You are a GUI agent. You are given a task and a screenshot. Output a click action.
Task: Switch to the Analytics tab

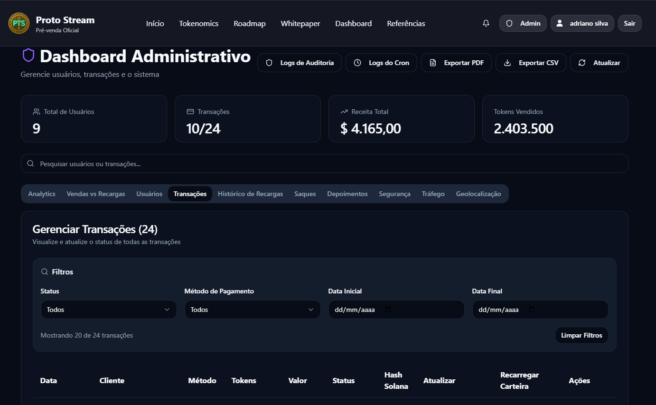[x=41, y=194]
